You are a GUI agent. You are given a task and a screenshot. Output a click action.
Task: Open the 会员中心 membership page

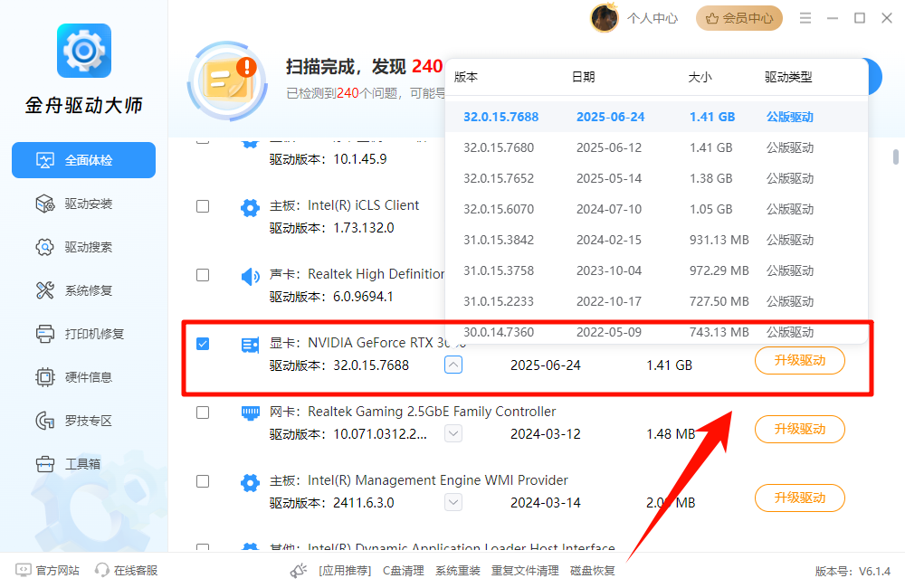coord(739,17)
